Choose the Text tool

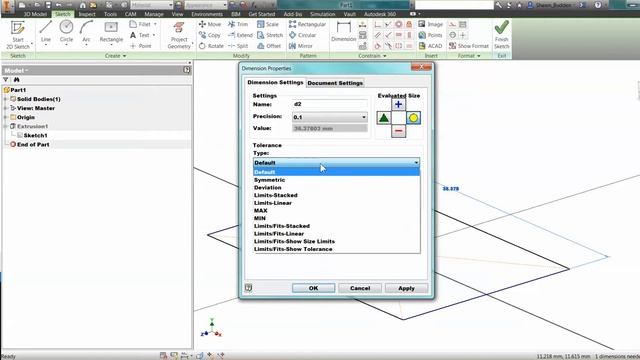tap(141, 35)
